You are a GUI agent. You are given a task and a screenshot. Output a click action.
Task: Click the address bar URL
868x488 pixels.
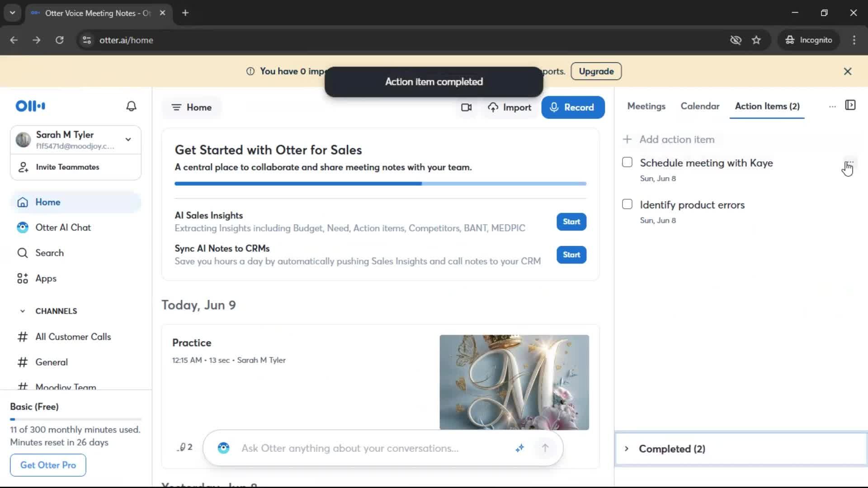126,40
